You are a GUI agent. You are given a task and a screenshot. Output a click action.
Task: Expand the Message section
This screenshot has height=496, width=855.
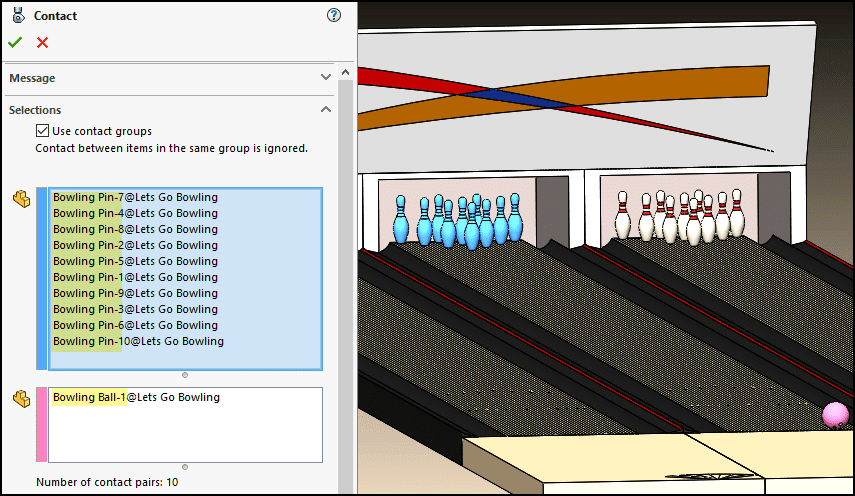click(x=326, y=77)
